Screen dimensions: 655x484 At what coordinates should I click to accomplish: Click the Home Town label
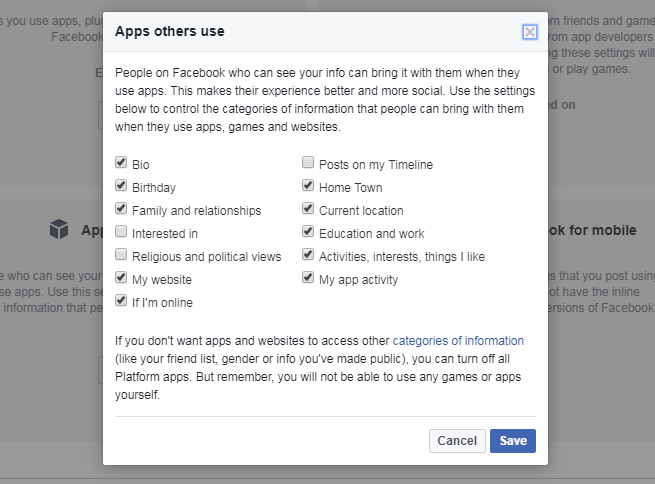pos(351,188)
